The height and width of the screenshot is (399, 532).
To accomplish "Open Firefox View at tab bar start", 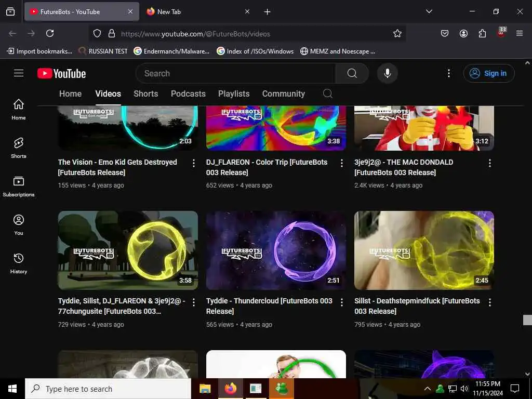I will (10, 12).
